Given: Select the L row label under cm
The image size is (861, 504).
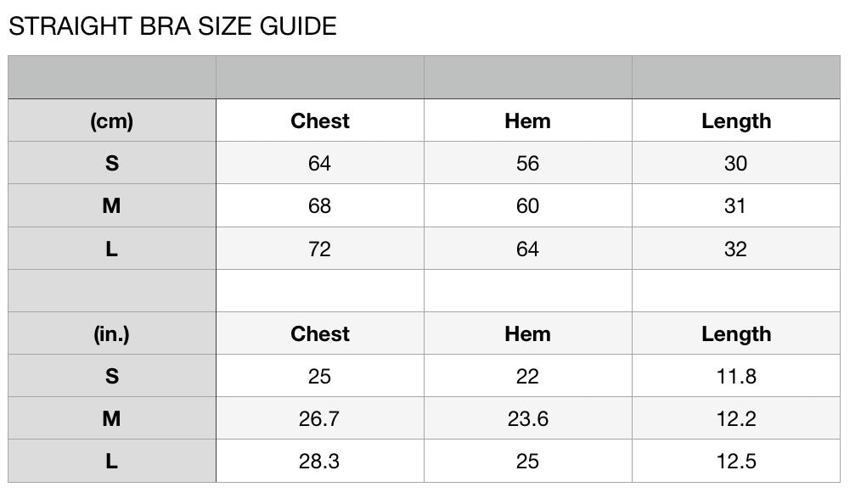Looking at the screenshot, I should tap(112, 249).
